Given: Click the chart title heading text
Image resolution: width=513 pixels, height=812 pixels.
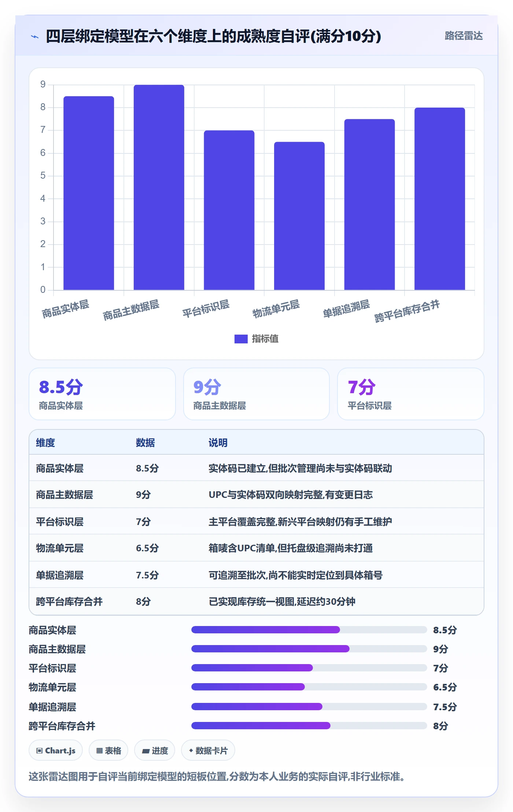Looking at the screenshot, I should (213, 36).
